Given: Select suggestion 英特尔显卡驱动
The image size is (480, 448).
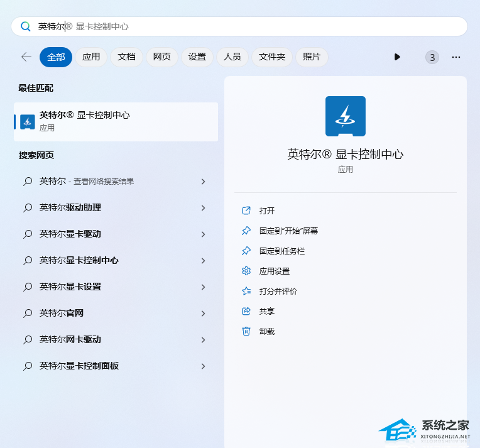Looking at the screenshot, I should 116,234.
